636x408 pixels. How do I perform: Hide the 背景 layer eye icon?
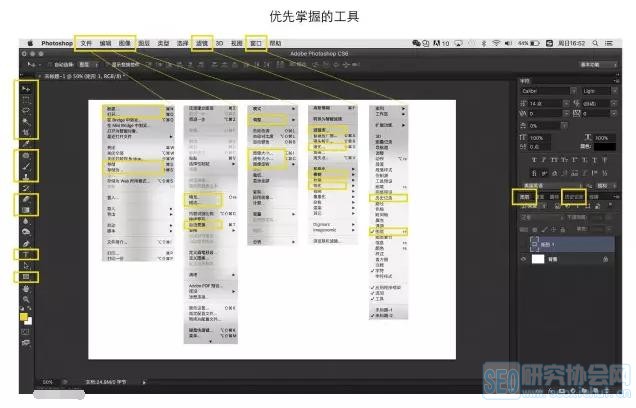[524, 259]
